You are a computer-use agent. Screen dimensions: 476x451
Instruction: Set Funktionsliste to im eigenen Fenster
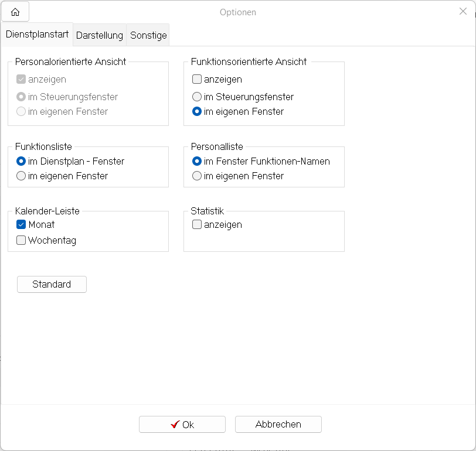(x=21, y=176)
